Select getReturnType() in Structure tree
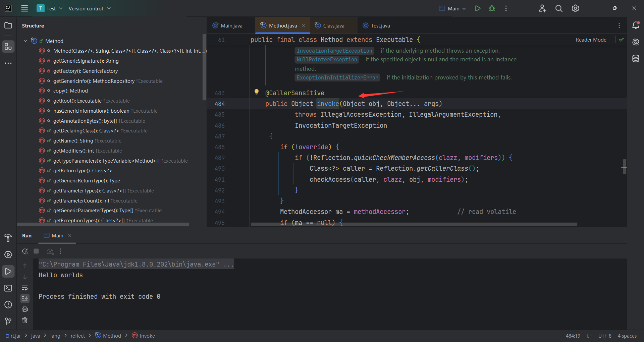 (83, 171)
